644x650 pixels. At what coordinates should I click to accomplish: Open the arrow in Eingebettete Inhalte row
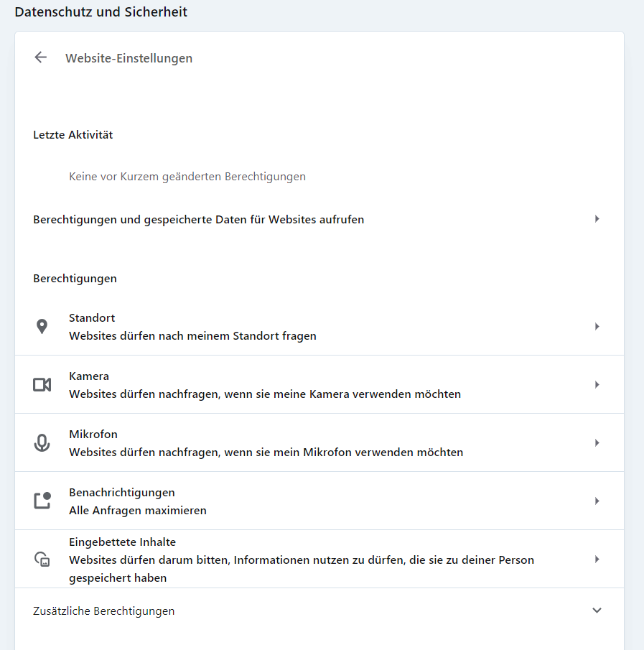597,560
